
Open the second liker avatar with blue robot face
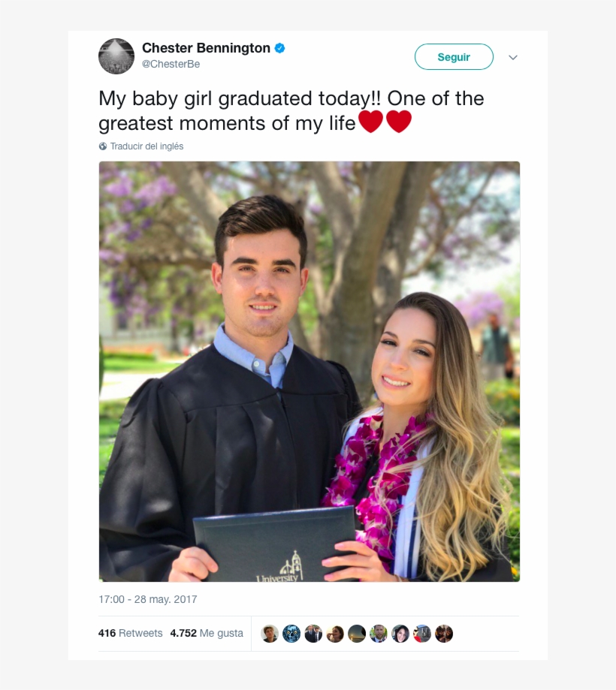pyautogui.click(x=291, y=634)
